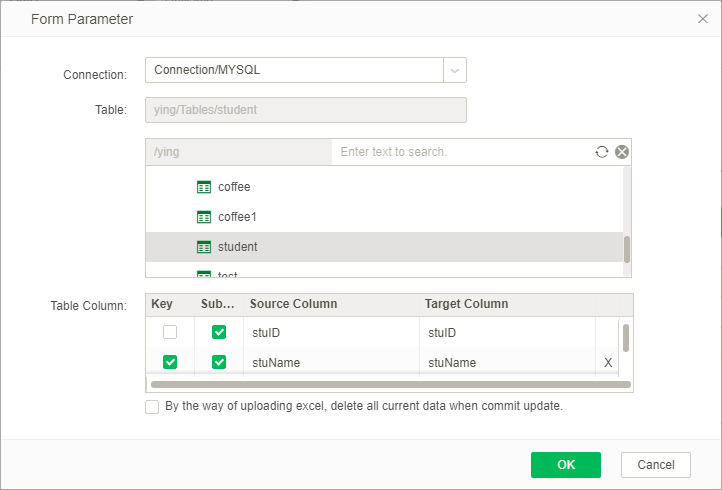Click the table icon next to coffee
Image resolution: width=722 pixels, height=490 pixels.
(x=204, y=187)
